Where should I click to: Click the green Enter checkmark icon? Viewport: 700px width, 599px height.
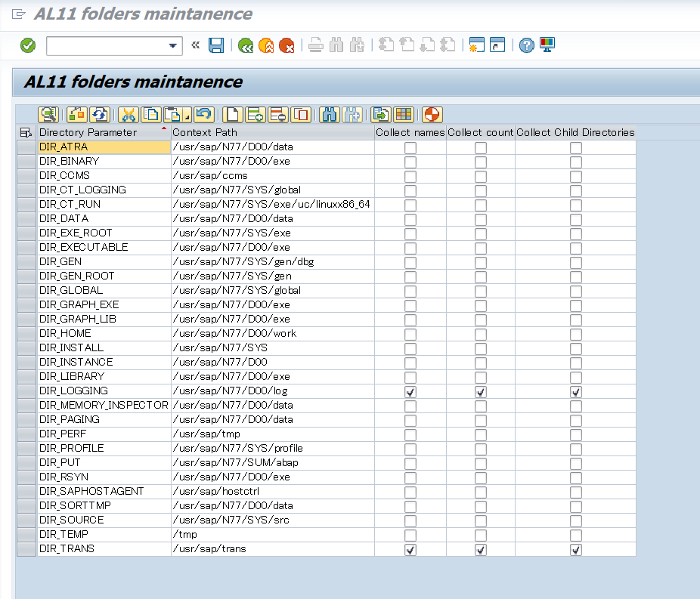point(28,46)
